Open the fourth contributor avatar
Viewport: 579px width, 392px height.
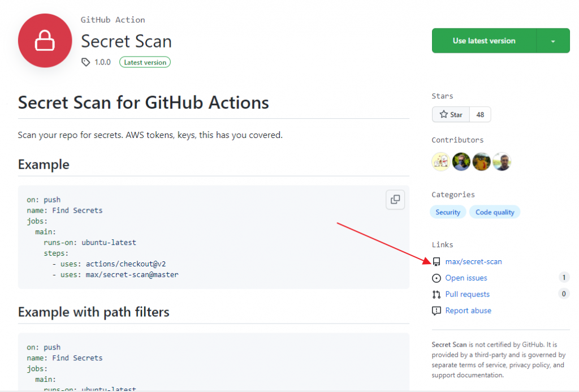502,161
